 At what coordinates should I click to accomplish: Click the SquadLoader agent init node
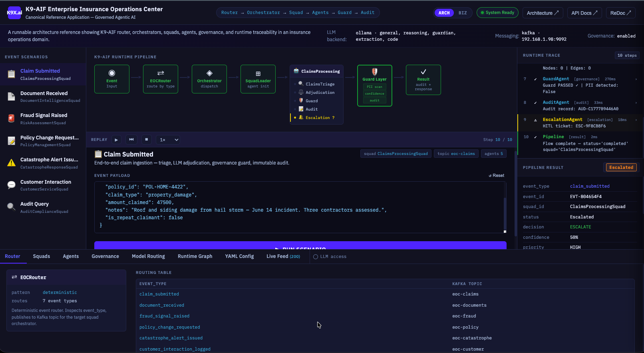click(258, 79)
